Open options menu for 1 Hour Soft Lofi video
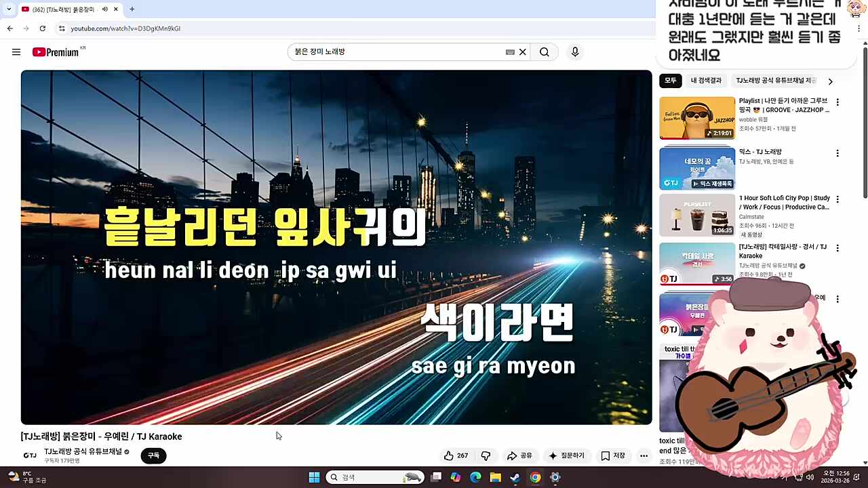Image resolution: width=868 pixels, height=488 pixels. pos(837,199)
